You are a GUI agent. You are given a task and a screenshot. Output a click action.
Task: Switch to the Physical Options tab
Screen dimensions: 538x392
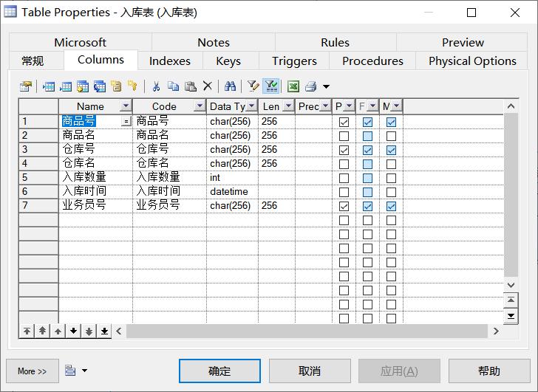(472, 61)
